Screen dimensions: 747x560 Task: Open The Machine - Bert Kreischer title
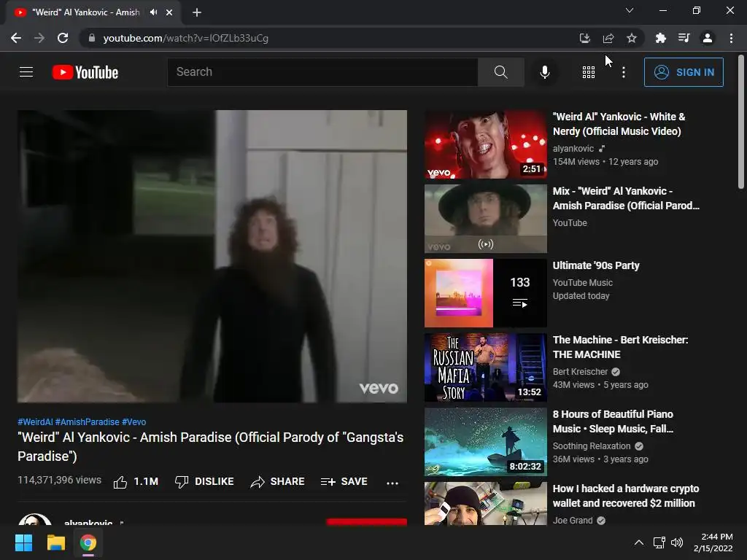click(620, 347)
